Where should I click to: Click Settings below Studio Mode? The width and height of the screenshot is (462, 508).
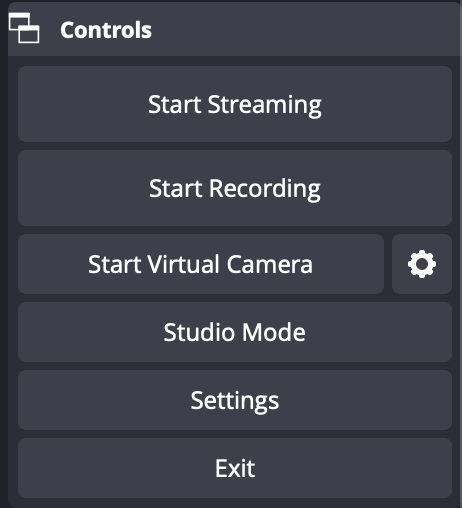pos(235,400)
